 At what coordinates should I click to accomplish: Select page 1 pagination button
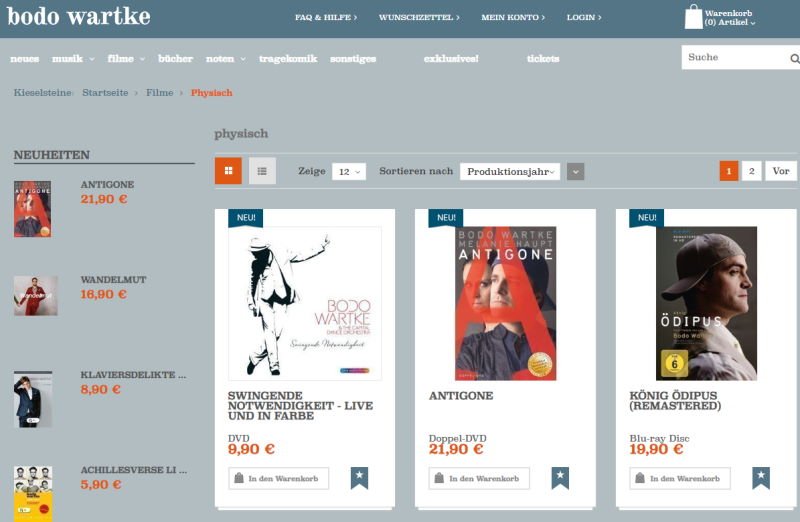pos(729,171)
